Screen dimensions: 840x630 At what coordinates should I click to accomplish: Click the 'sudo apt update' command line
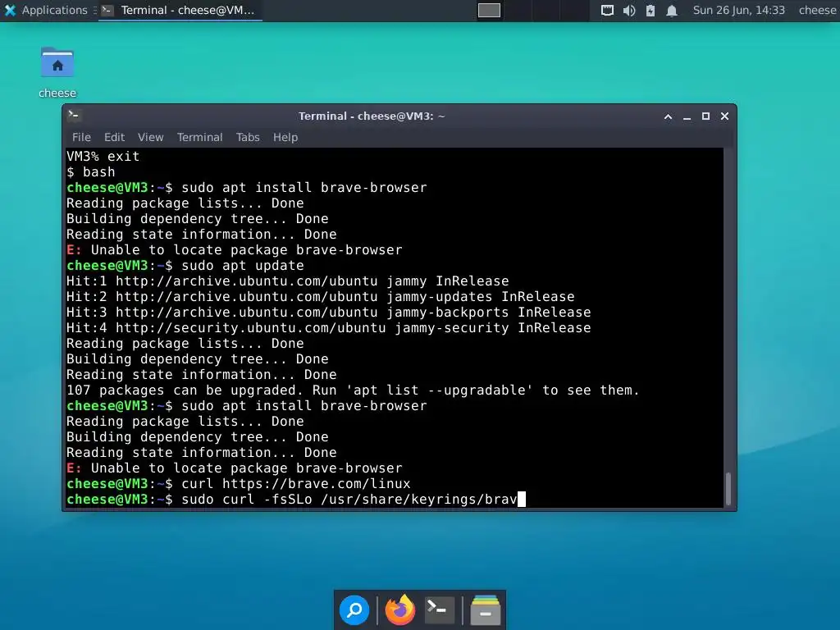[x=185, y=265]
